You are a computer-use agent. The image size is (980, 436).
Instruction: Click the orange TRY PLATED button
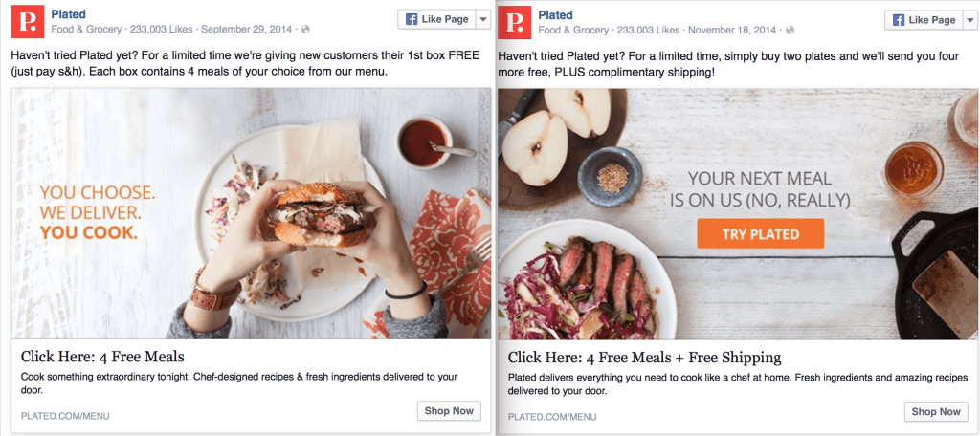pyautogui.click(x=760, y=234)
